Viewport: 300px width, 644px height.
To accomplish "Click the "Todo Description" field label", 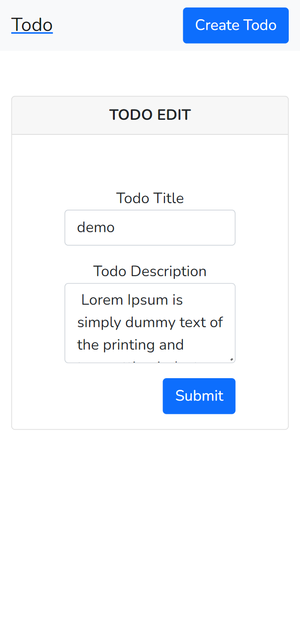I will coord(150,271).
